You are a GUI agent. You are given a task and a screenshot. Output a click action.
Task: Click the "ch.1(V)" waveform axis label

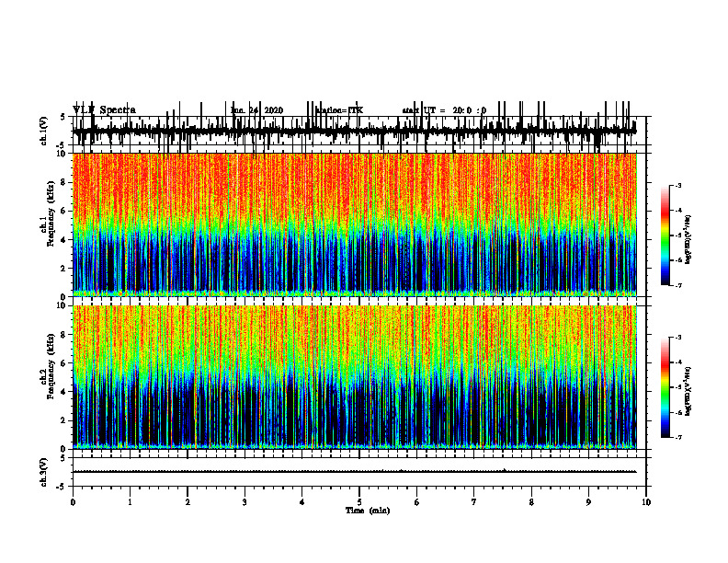[44, 131]
